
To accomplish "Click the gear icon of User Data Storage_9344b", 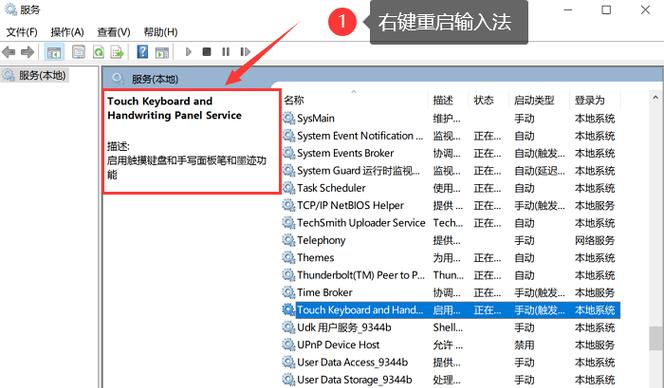I will coord(289,380).
